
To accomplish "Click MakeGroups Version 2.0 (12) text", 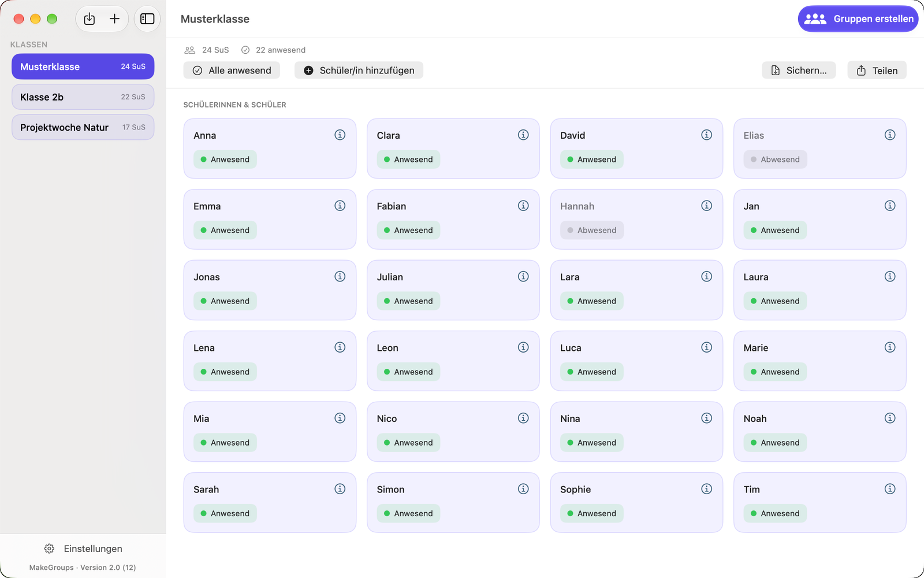I will click(83, 568).
